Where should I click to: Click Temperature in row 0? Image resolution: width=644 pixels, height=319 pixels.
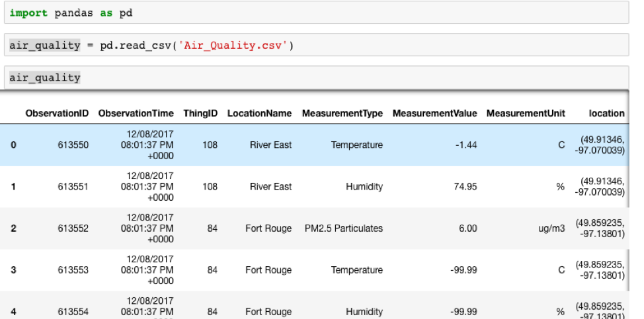click(x=357, y=145)
